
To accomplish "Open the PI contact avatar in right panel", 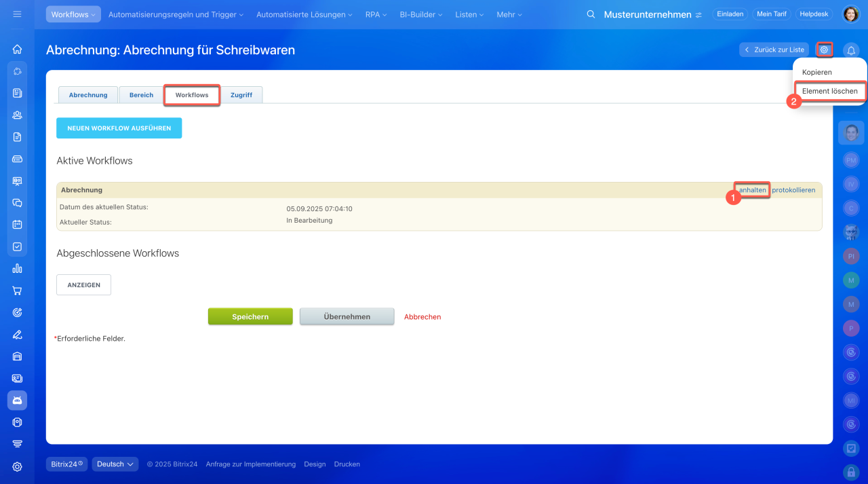I will point(851,256).
